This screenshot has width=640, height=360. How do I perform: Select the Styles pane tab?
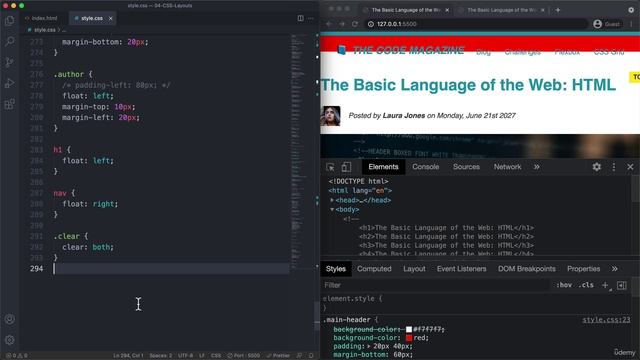pyautogui.click(x=336, y=269)
